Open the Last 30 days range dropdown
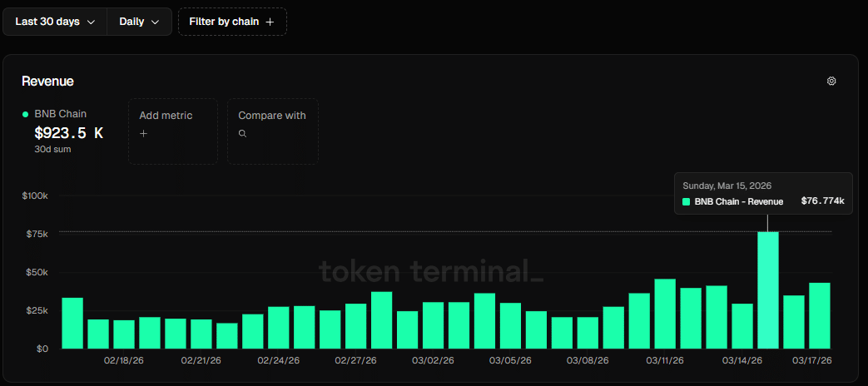 [55, 22]
